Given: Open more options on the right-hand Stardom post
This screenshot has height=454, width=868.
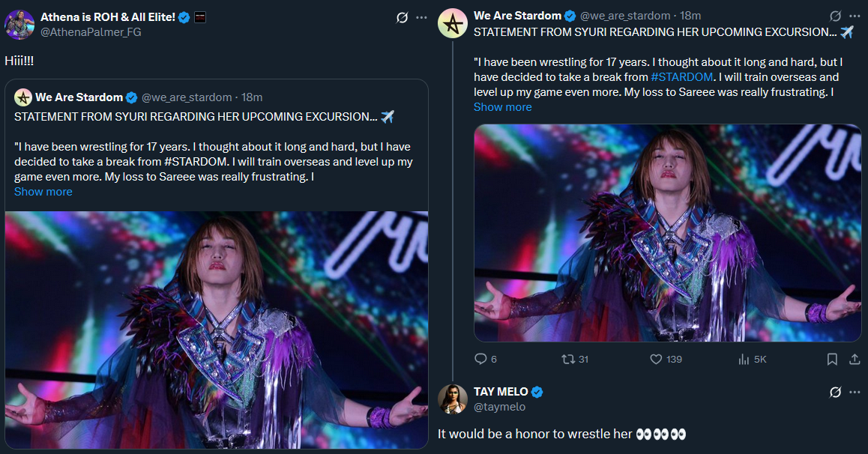Looking at the screenshot, I should 855,16.
